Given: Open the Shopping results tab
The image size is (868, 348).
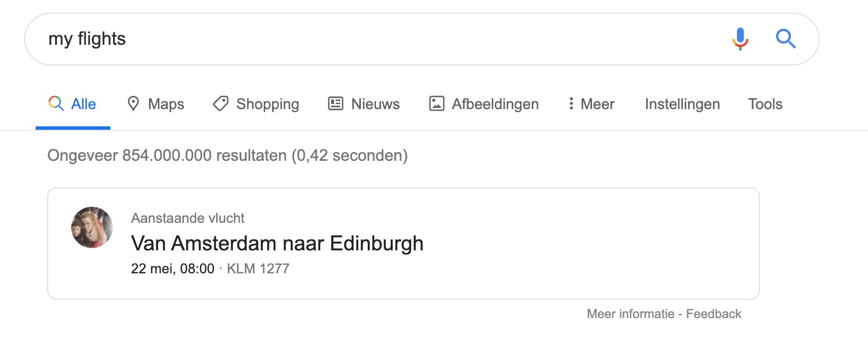Looking at the screenshot, I should (x=256, y=104).
